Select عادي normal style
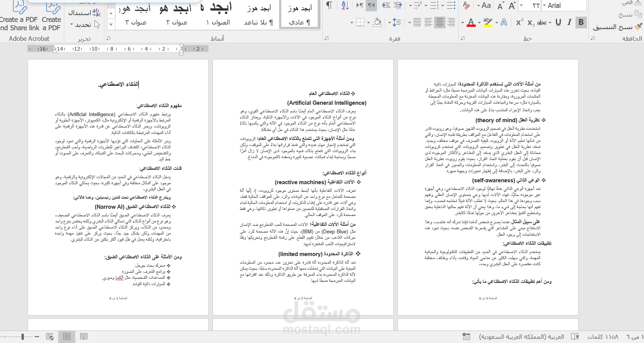Image resolution: width=644 pixels, height=343 pixels. point(299,14)
